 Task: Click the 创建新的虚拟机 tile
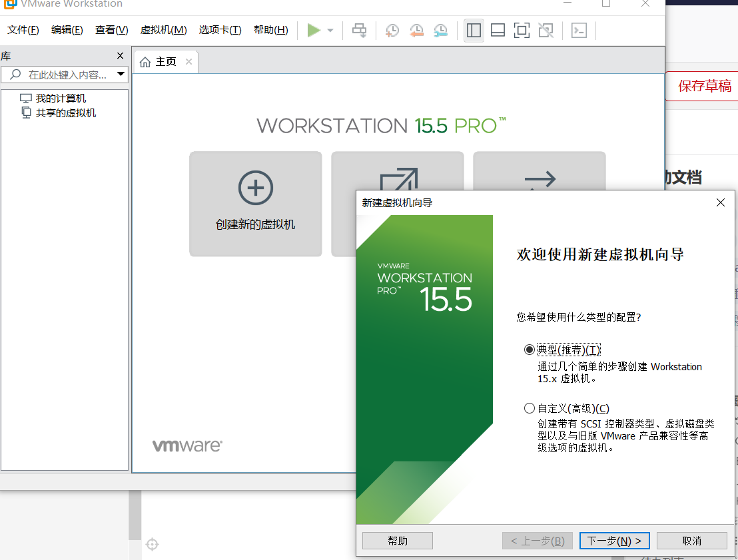(x=256, y=204)
